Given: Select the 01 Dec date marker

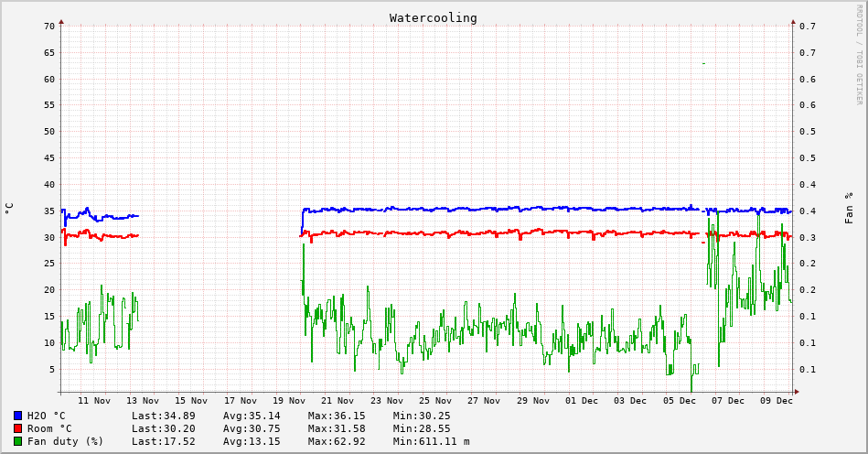Looking at the screenshot, I should 582,400.
